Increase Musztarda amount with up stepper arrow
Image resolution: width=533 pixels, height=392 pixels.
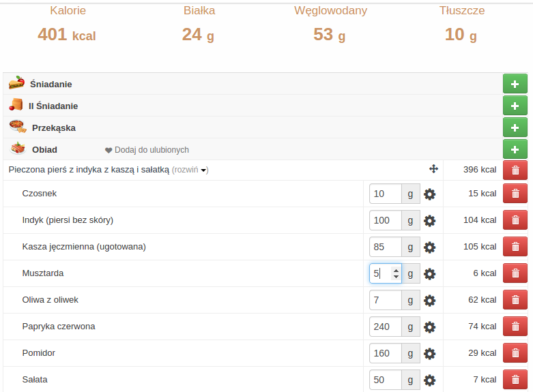tap(396, 270)
